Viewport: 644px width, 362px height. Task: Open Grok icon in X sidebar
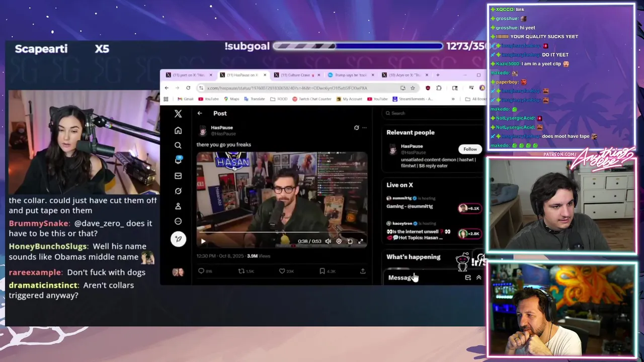178,191
